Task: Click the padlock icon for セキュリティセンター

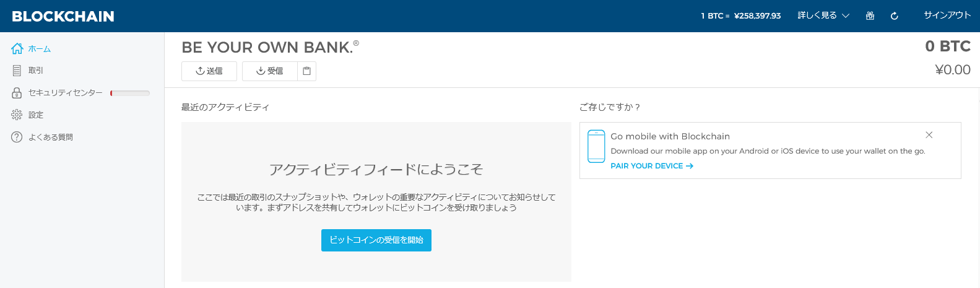Action: (x=17, y=93)
